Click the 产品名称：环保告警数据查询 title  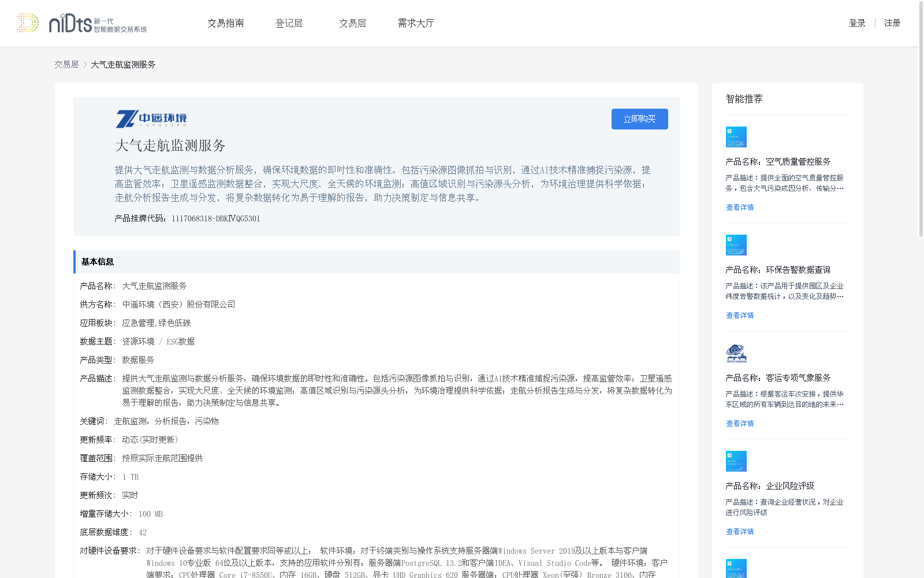pyautogui.click(x=778, y=270)
